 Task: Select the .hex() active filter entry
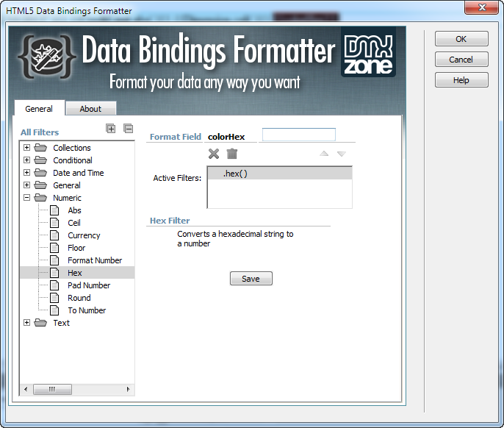[x=280, y=174]
